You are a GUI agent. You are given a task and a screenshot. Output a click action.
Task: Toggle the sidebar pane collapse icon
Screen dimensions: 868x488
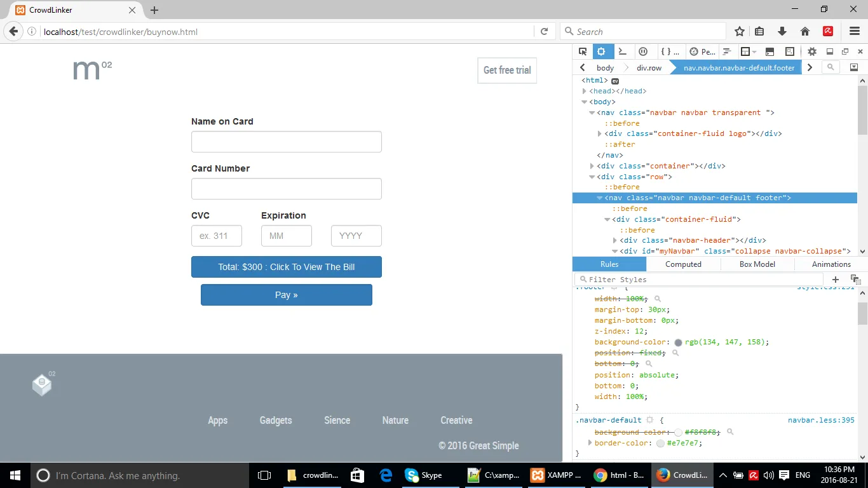(x=854, y=67)
